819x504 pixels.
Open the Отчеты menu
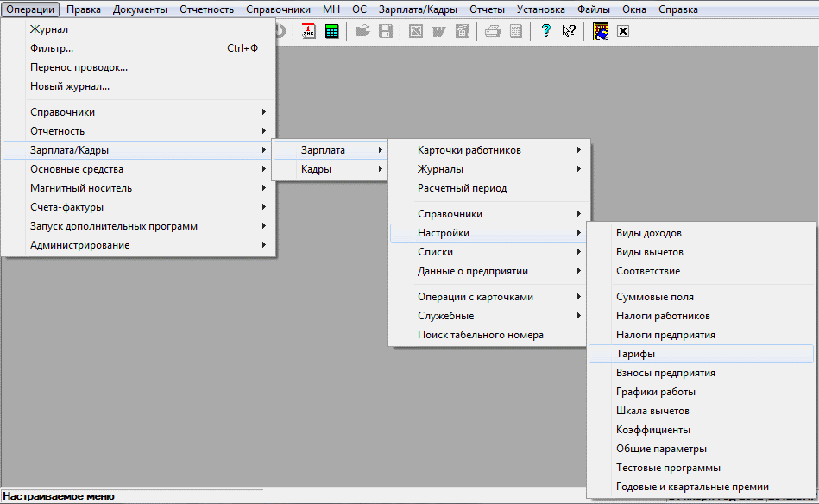click(x=488, y=9)
